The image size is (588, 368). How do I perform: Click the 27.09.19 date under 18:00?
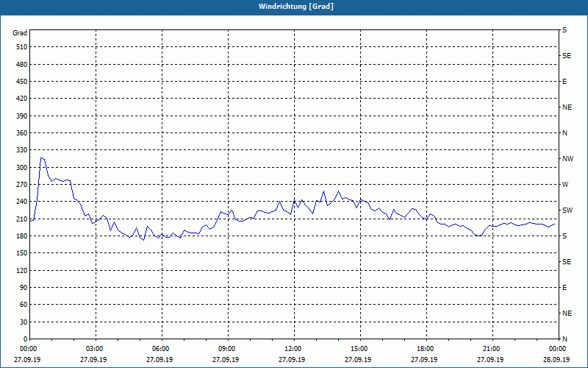pos(424,360)
